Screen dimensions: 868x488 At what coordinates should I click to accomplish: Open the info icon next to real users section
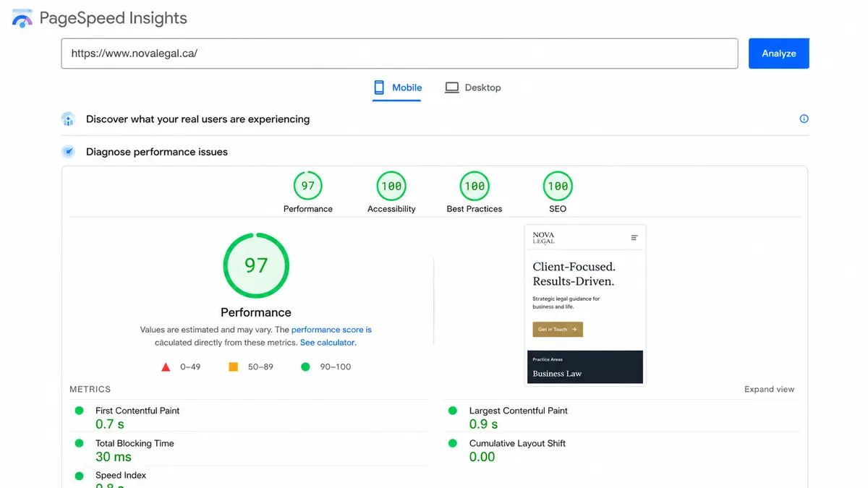tap(804, 119)
